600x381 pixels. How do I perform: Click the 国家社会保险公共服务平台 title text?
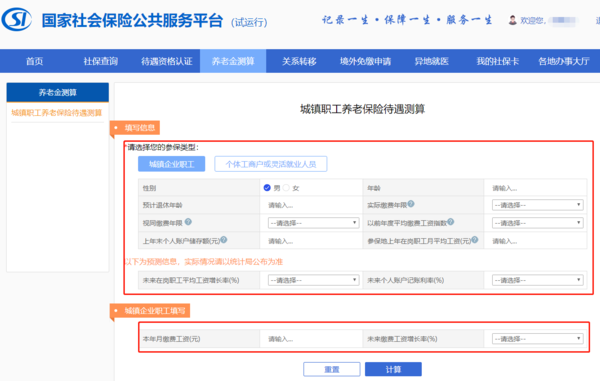[132, 21]
